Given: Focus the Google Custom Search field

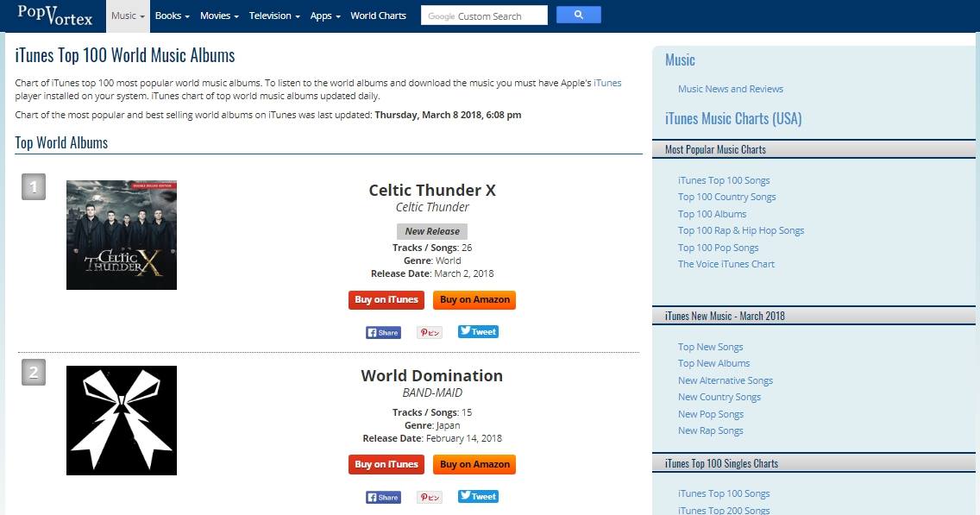Looking at the screenshot, I should (484, 16).
